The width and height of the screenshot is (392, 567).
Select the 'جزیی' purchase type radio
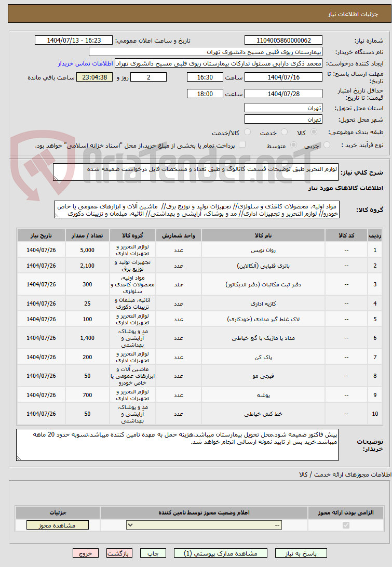(x=327, y=145)
